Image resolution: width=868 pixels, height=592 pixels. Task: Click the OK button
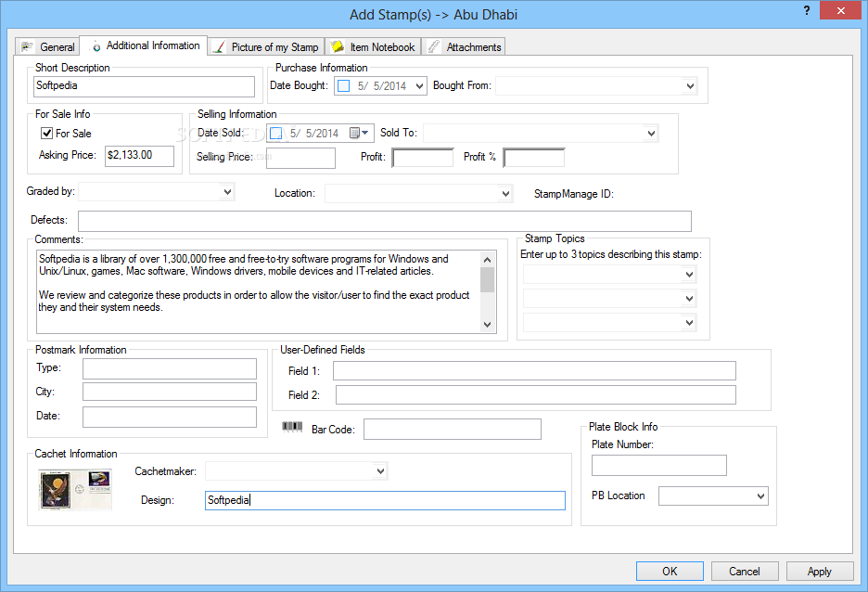pos(670,571)
